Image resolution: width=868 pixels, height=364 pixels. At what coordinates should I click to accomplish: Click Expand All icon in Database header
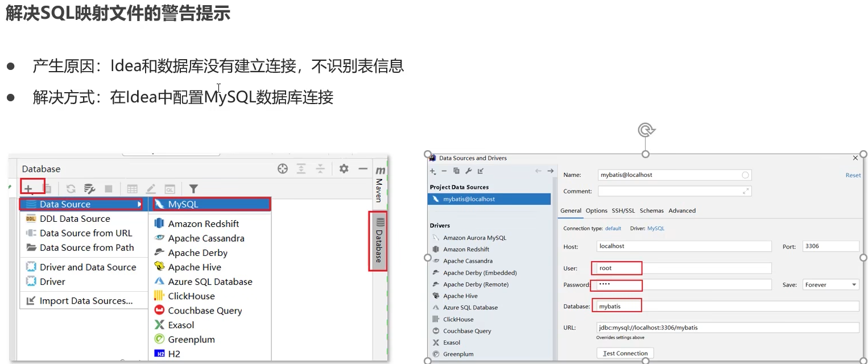(301, 168)
